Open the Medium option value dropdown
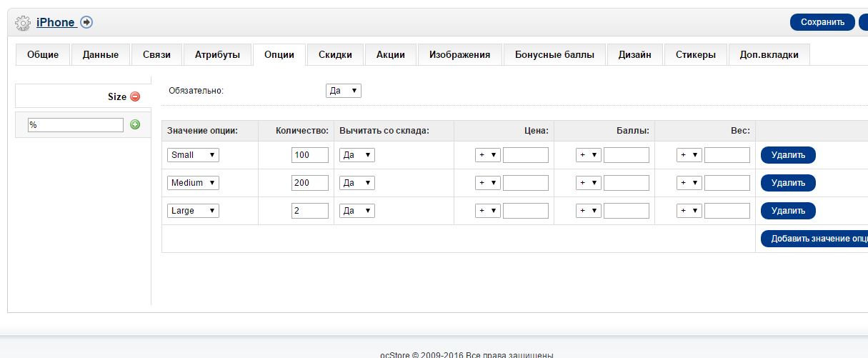Screen dimensions: 868x358 193,183
